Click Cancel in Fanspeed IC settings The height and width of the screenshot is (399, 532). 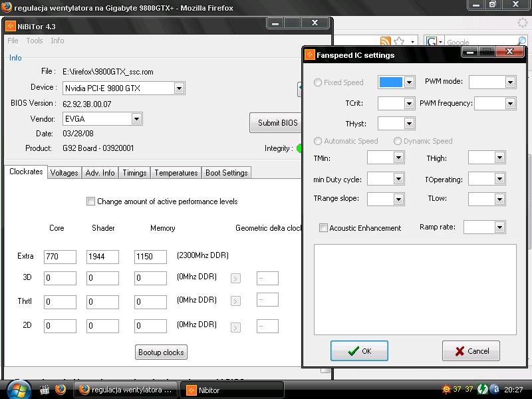(x=471, y=351)
